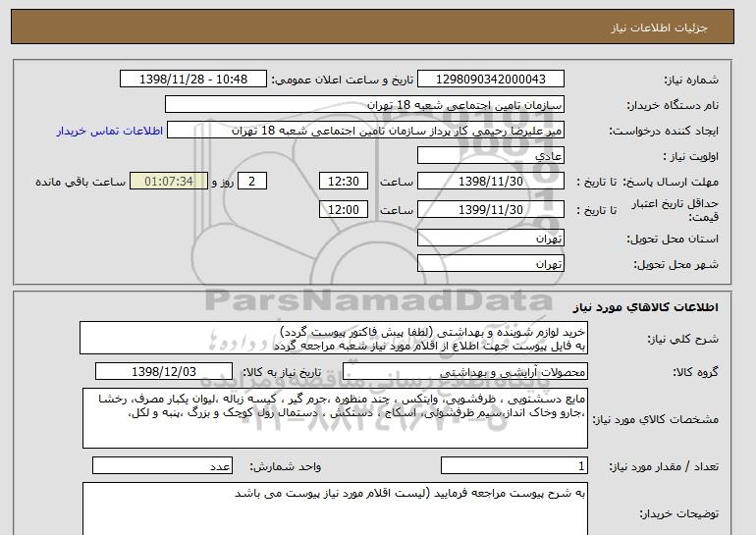
Task: Click the header title جزئیات اطلاعات نیاز
Action: pyautogui.click(x=659, y=27)
